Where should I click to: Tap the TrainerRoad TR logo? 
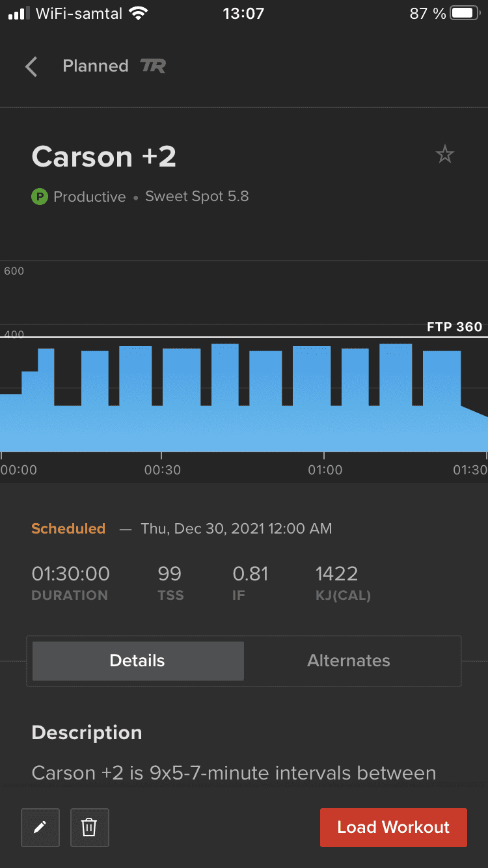[x=153, y=66]
